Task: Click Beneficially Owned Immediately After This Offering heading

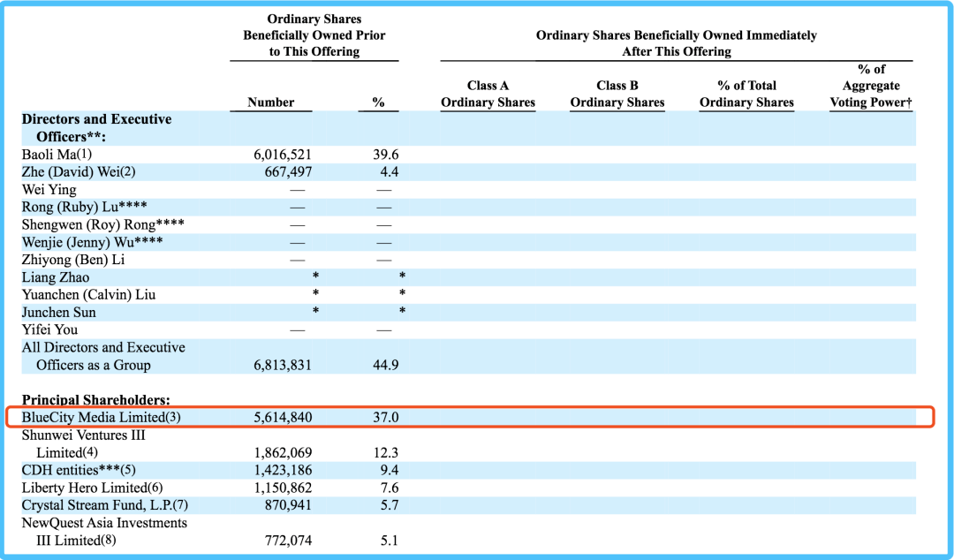Action: 677,43
